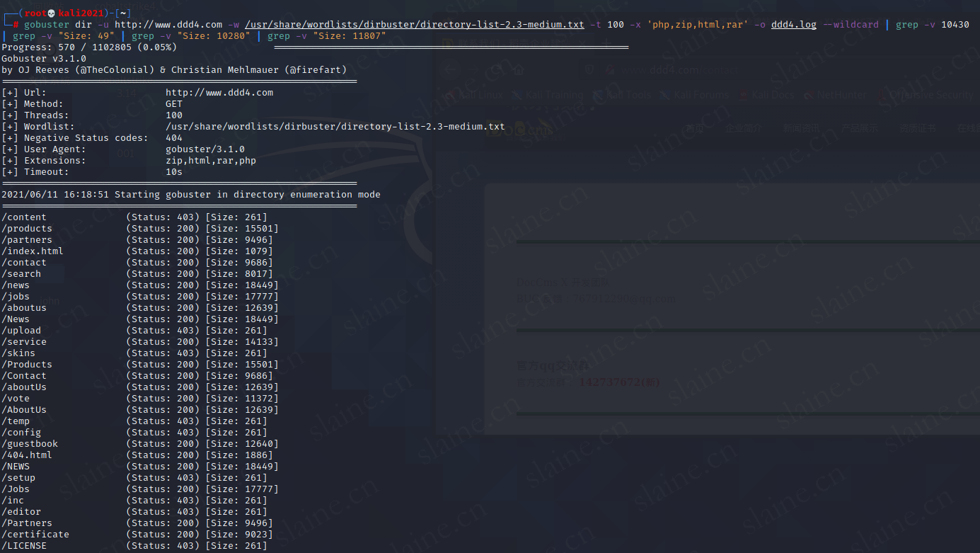Open the Kali Training bookmark in browser

pos(548,95)
